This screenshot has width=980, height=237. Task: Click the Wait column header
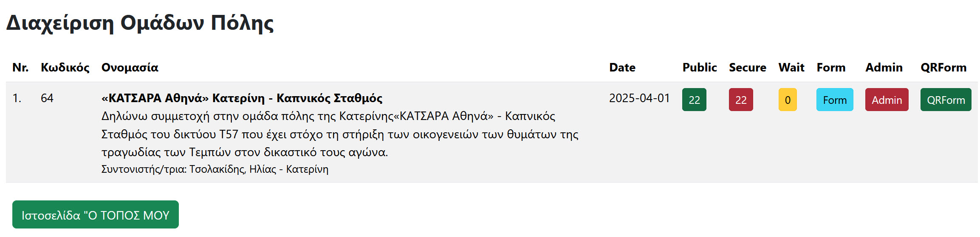791,68
